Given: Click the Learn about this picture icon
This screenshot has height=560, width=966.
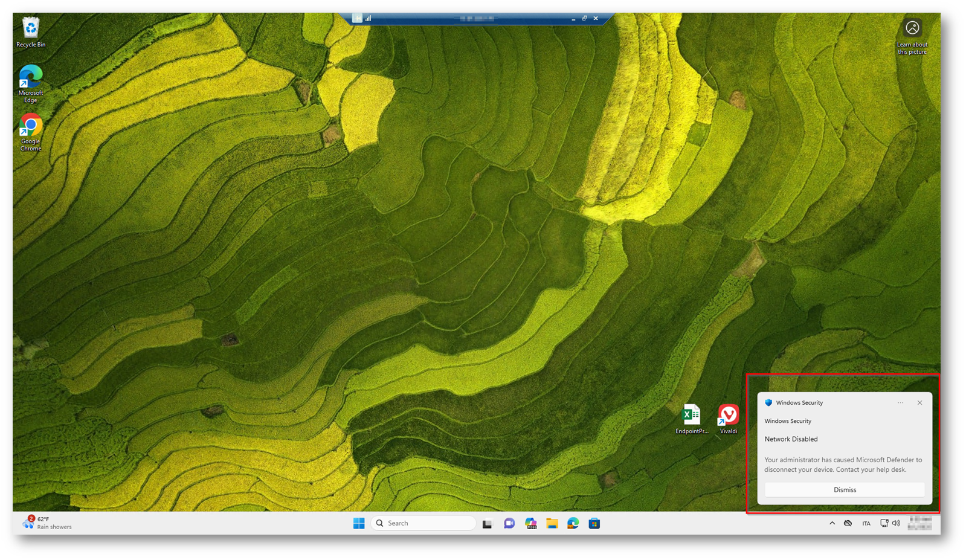Looking at the screenshot, I should [x=912, y=28].
